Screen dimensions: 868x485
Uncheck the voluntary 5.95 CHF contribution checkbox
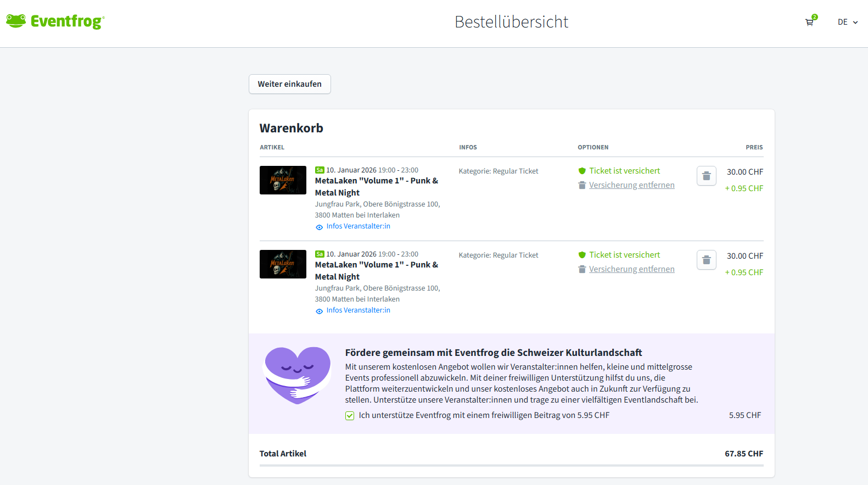coord(350,416)
